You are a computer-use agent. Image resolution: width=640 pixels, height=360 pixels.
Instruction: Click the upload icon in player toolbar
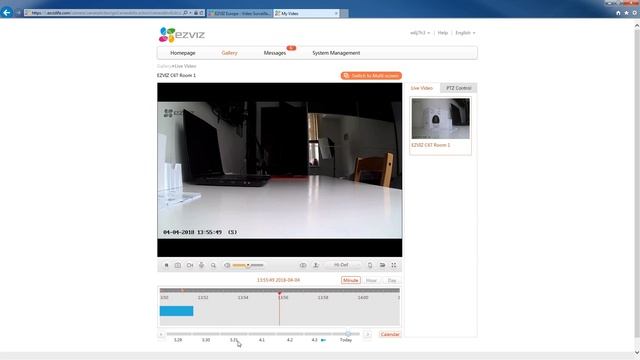316,265
